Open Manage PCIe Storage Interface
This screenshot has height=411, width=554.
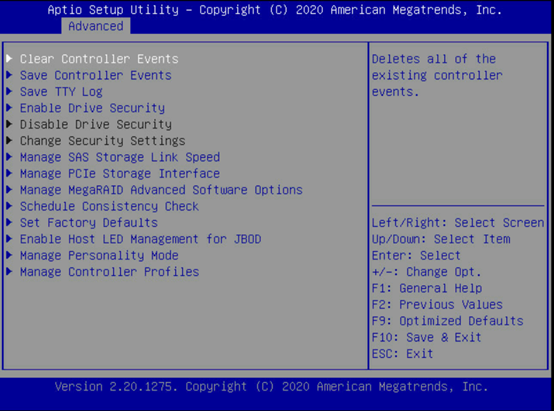coord(120,174)
